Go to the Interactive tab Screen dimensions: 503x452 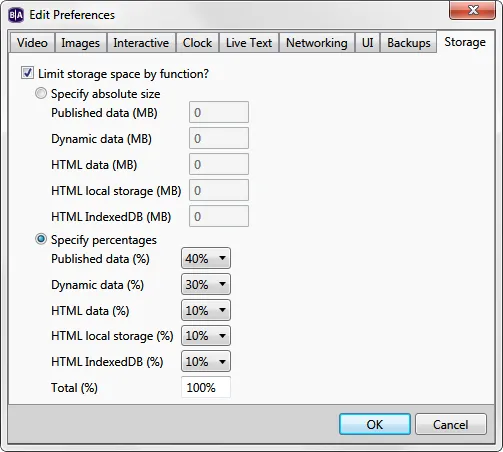pyautogui.click(x=141, y=43)
